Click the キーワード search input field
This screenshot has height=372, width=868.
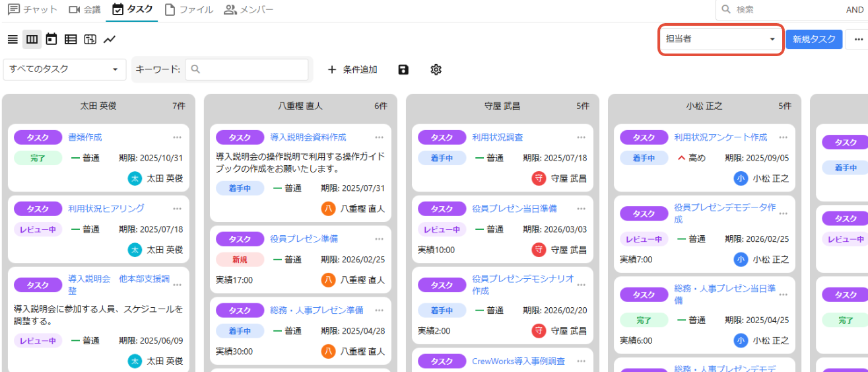pyautogui.click(x=247, y=69)
